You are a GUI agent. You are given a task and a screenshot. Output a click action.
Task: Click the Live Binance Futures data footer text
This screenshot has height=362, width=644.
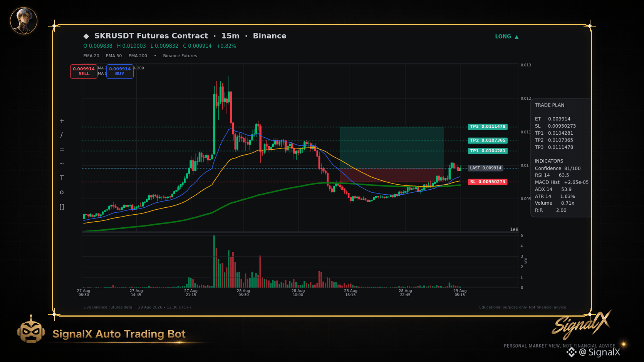click(107, 307)
